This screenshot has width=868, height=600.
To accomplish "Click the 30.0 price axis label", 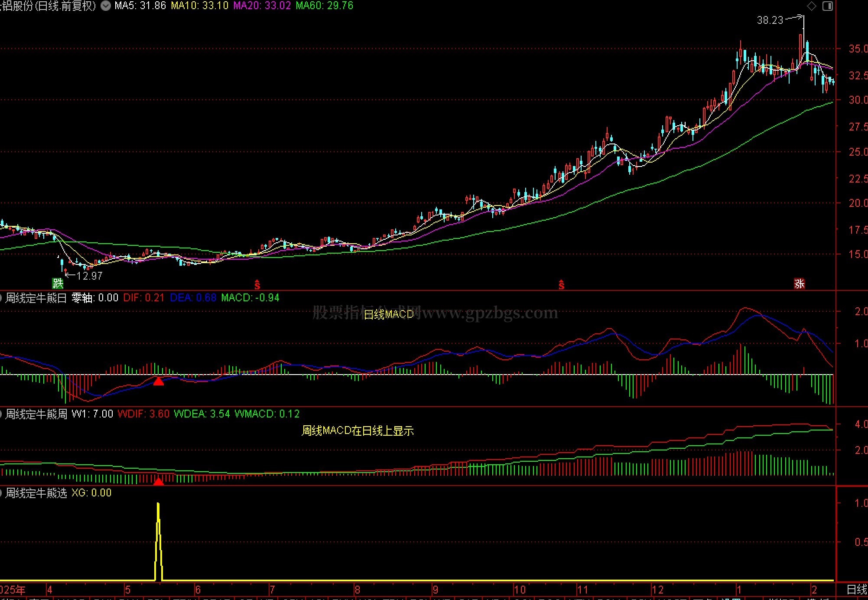I will click(858, 100).
